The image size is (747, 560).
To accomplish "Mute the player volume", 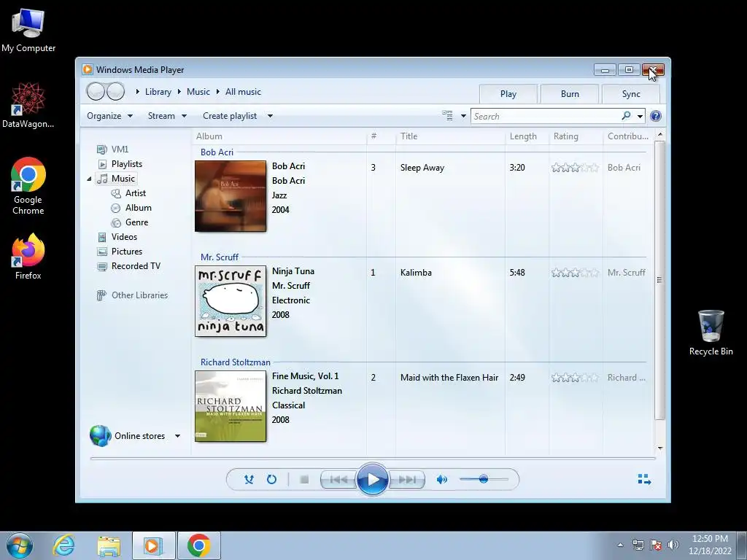I will click(441, 480).
